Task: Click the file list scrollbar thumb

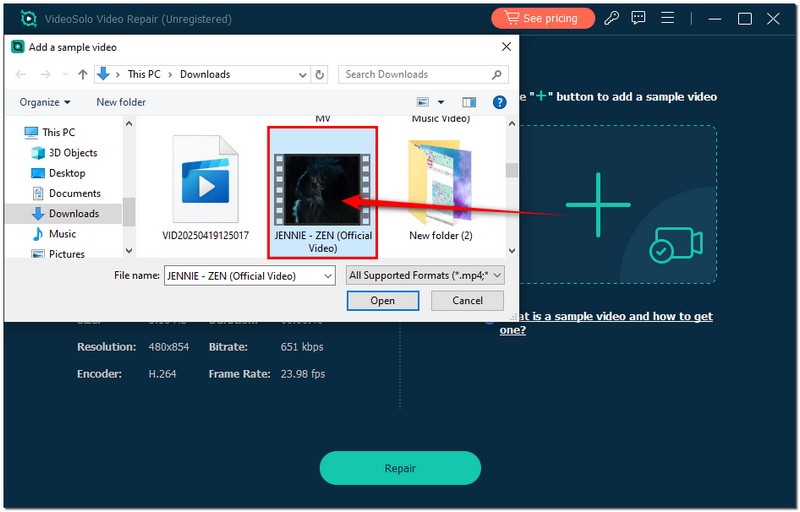Action: coord(512,170)
